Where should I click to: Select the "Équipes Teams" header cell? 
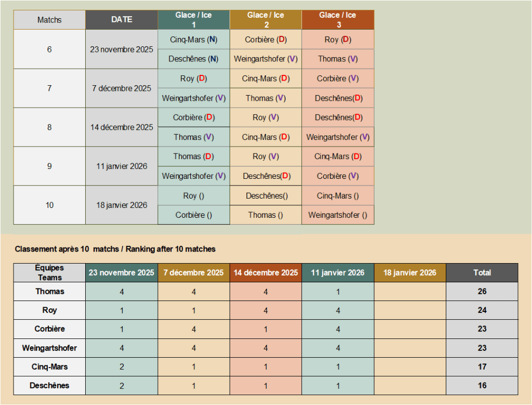click(x=50, y=273)
